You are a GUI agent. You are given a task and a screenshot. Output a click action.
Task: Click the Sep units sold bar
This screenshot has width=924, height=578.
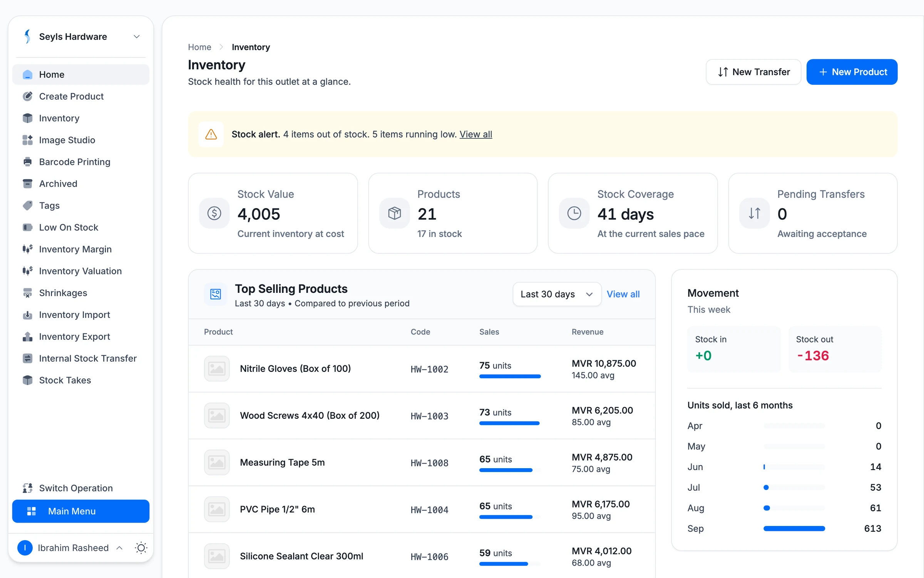coord(794,529)
